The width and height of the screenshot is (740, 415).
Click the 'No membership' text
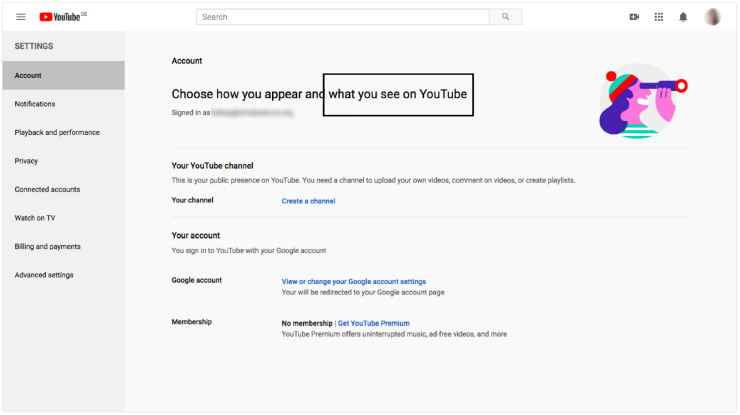click(307, 323)
